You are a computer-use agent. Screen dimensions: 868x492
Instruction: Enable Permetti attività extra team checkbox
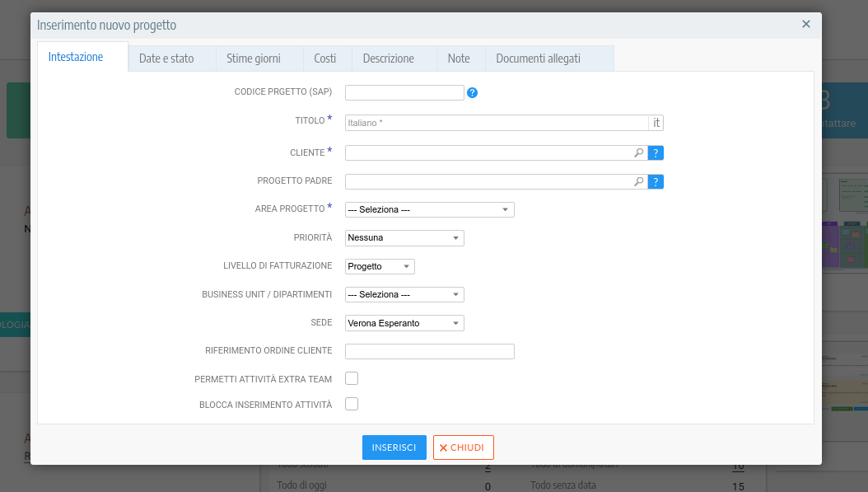(x=352, y=379)
